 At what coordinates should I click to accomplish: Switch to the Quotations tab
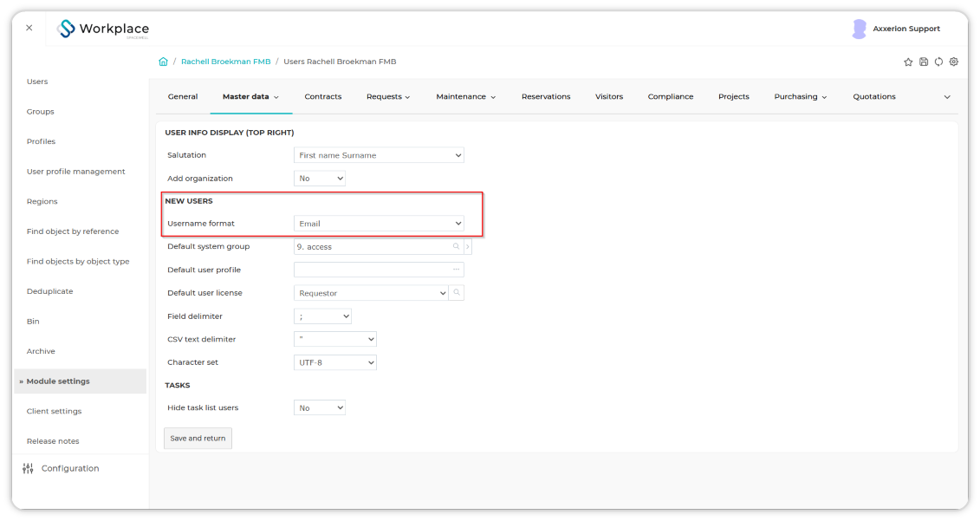click(874, 96)
